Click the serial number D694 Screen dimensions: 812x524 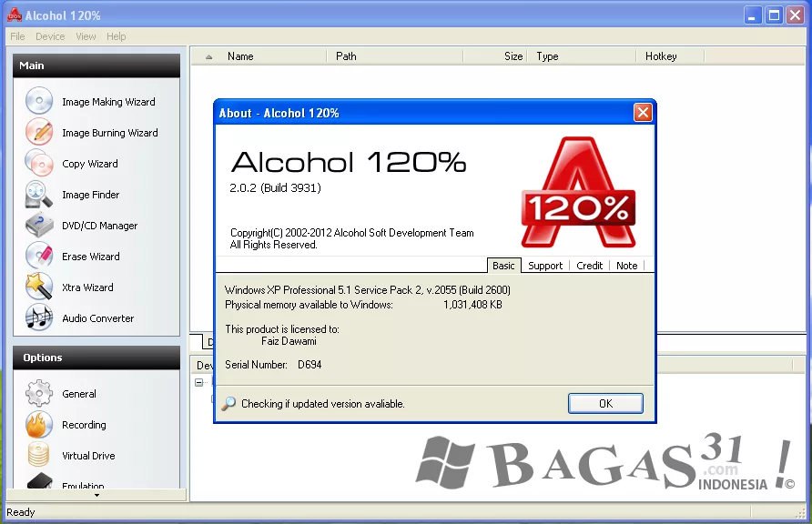tap(310, 365)
